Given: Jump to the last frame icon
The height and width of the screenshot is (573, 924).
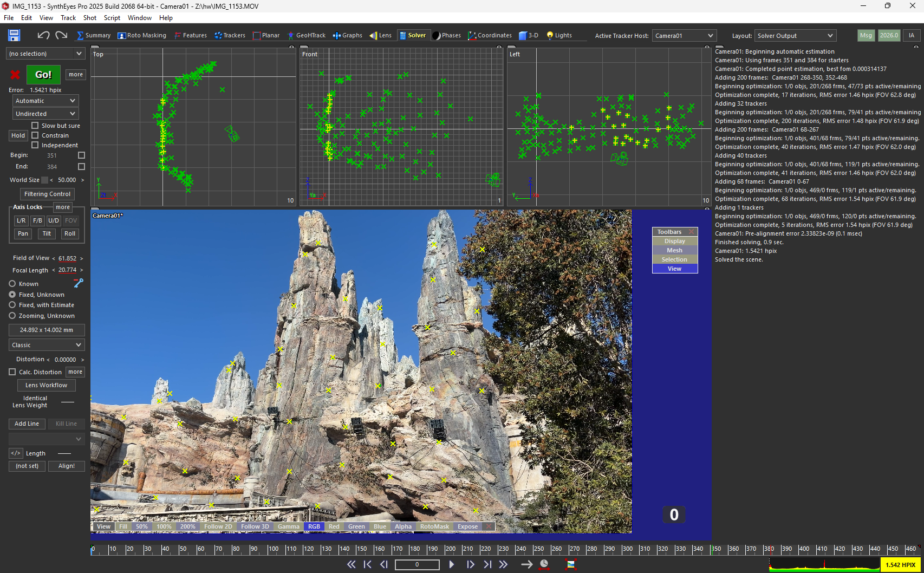Looking at the screenshot, I should click(503, 564).
